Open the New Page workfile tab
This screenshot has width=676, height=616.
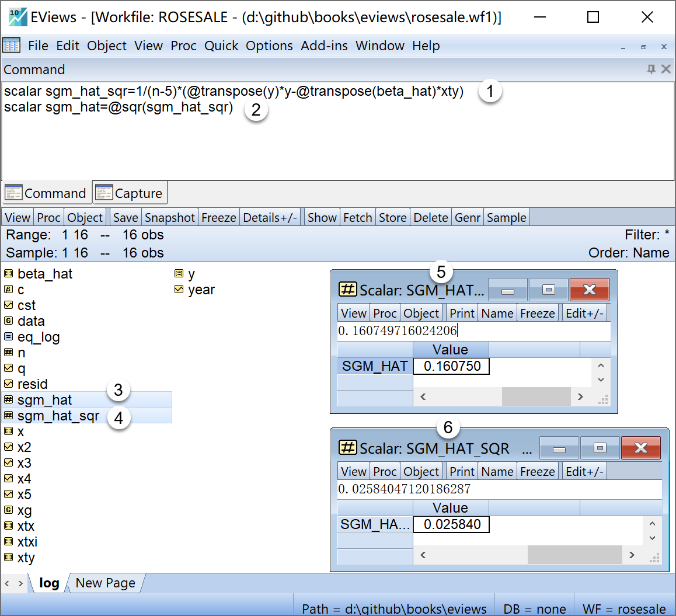[105, 583]
